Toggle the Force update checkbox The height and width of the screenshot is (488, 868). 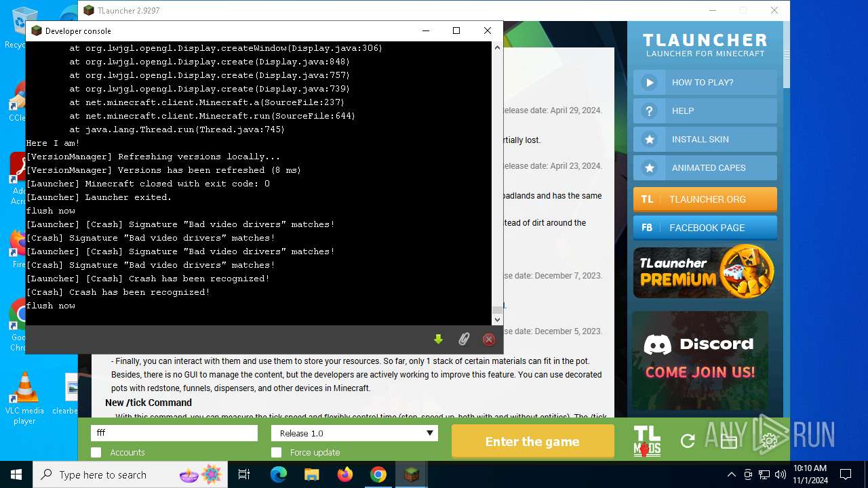(x=276, y=452)
